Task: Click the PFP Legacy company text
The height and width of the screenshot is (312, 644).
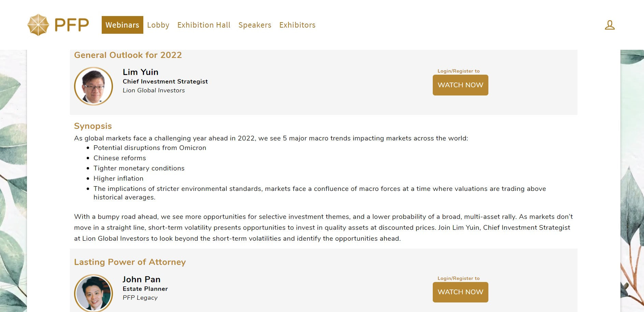Action: 140,298
